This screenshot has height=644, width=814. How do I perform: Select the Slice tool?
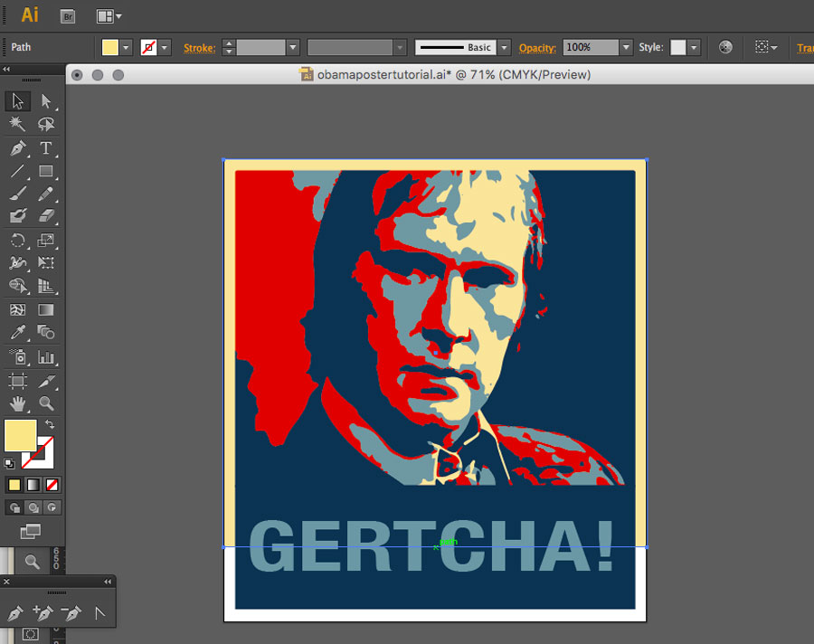pos(46,381)
